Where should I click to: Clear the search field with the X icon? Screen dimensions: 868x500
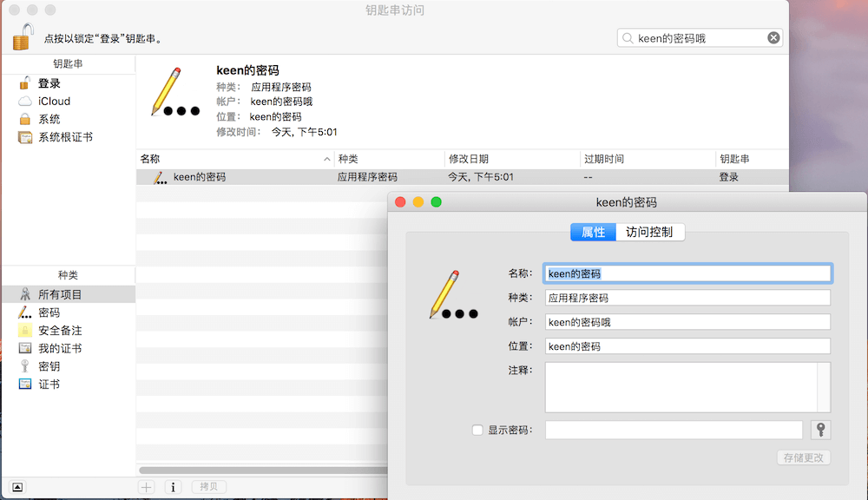coord(773,38)
